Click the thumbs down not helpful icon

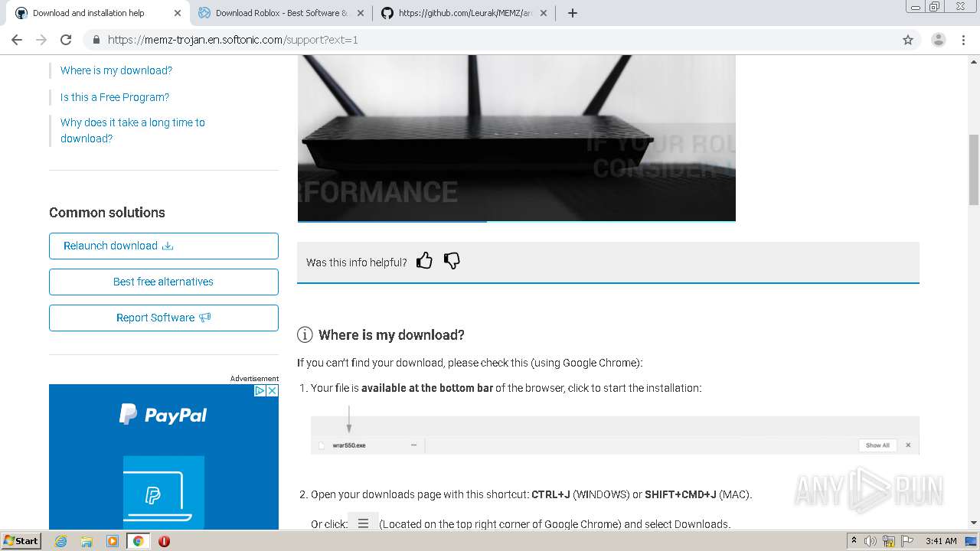point(452,261)
